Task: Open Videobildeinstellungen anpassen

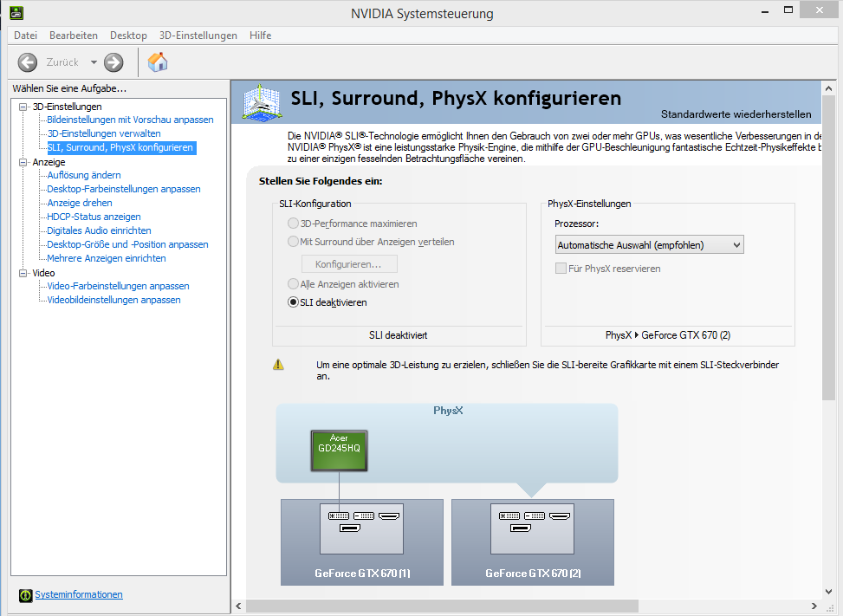Action: [x=114, y=300]
